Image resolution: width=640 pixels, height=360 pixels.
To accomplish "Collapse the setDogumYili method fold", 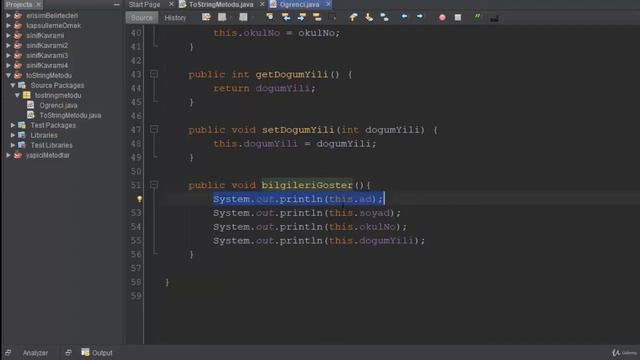I will point(154,129).
